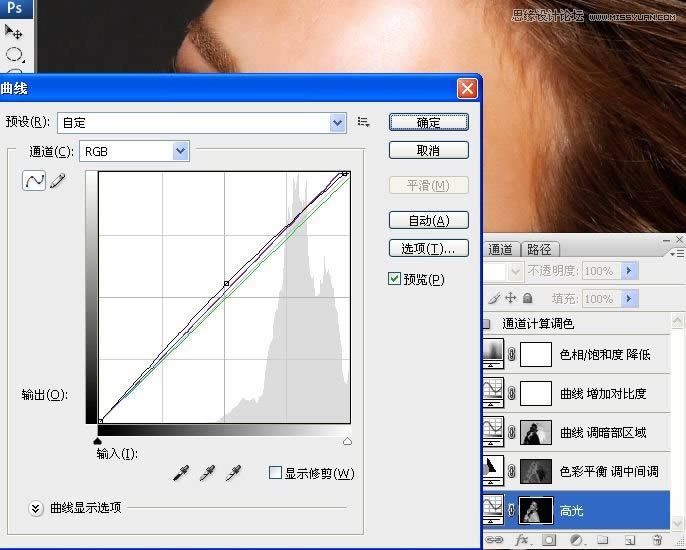
Task: Pick the gray point eyedropper
Action: tap(208, 473)
